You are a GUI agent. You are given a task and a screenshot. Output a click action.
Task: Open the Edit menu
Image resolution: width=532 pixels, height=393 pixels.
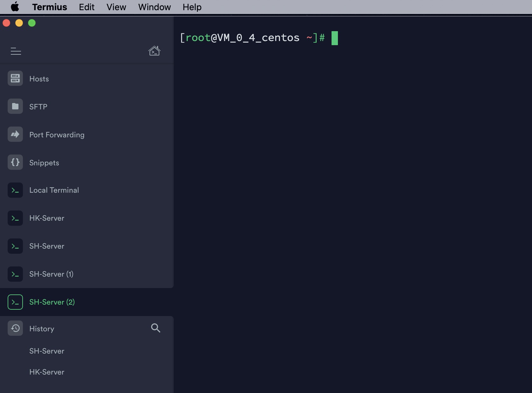point(87,7)
